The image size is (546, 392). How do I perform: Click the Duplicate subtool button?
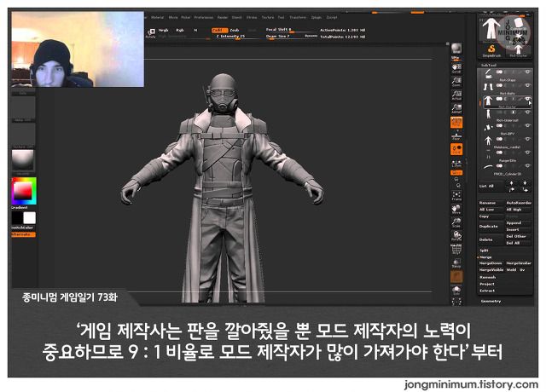click(x=491, y=227)
